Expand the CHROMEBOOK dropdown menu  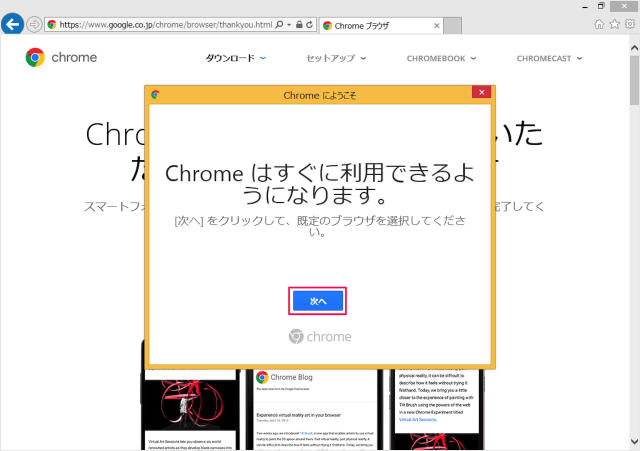[441, 58]
